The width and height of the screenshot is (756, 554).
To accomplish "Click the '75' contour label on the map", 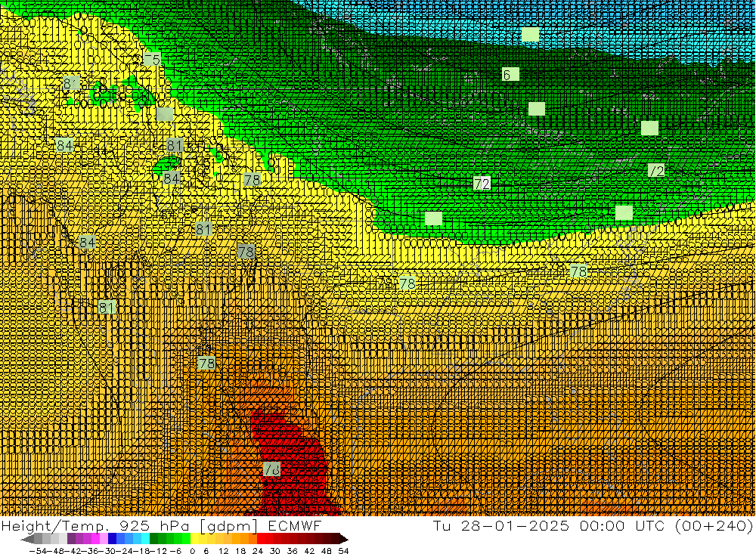I will coord(153,59).
